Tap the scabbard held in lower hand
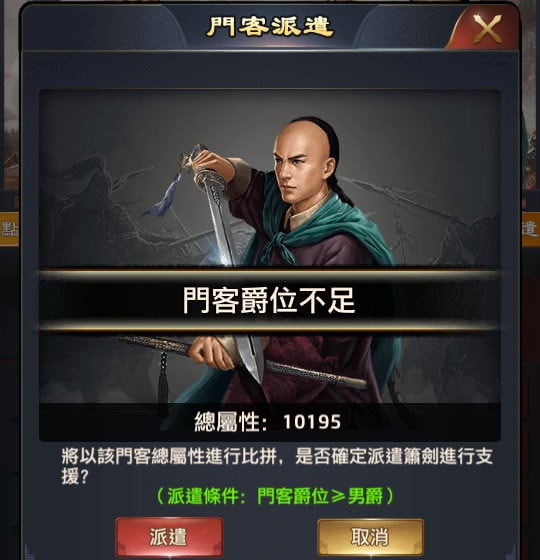This screenshot has width=540, height=560. [243, 361]
